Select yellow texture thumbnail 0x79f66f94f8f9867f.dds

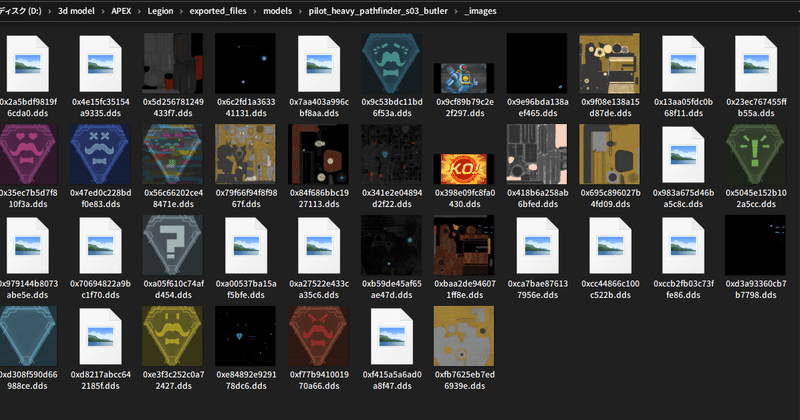coord(246,154)
